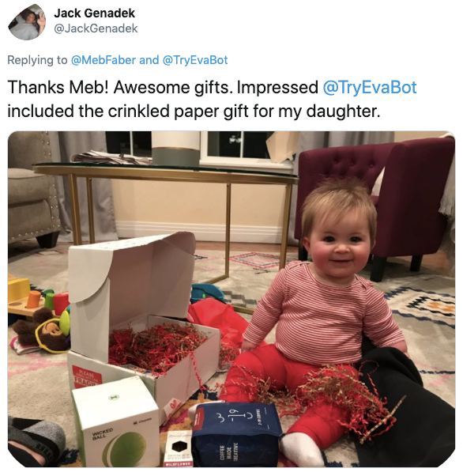The height and width of the screenshot is (476, 463).
Task: Click the red Fragile sticker on the box
Action: [x=87, y=376]
